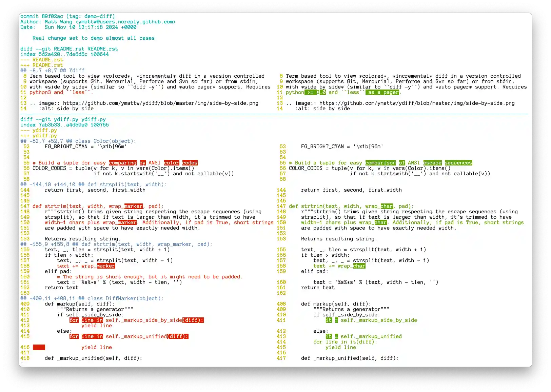Click the commit hash 89f02ac
Viewport: 551px width, 392px height.
[x=52, y=16]
